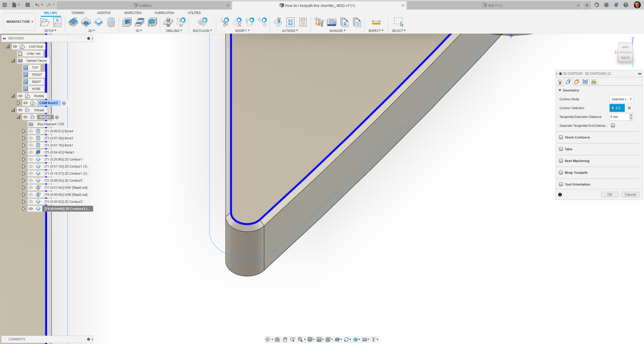Open the 3D Adaptive Clearing tool
The width and height of the screenshot is (644, 344).
coord(127,22)
